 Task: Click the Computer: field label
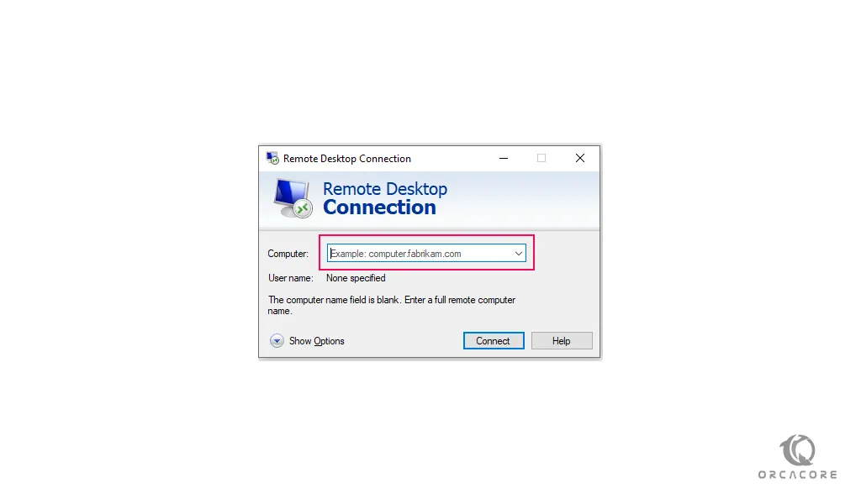pyautogui.click(x=288, y=254)
